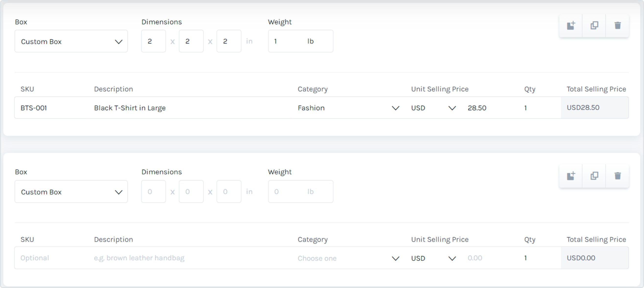Screen dimensions: 644x288
Task: Open the Choose one category dropdown
Action: tap(348, 258)
